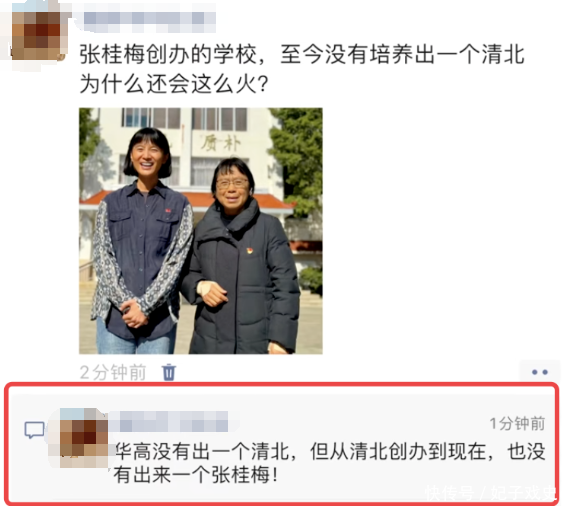Viewport: 564px width, 506px height.
Task: Click the red party badge on black coat
Action: 250,251
